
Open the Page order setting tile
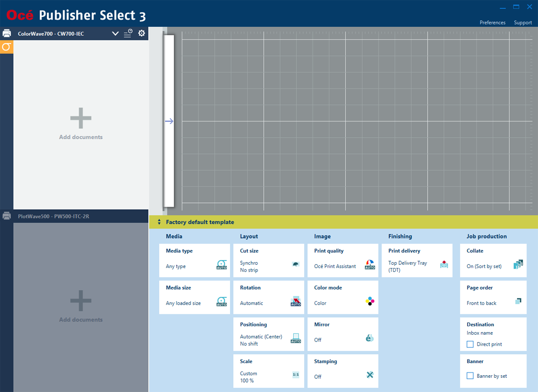pyautogui.click(x=493, y=297)
